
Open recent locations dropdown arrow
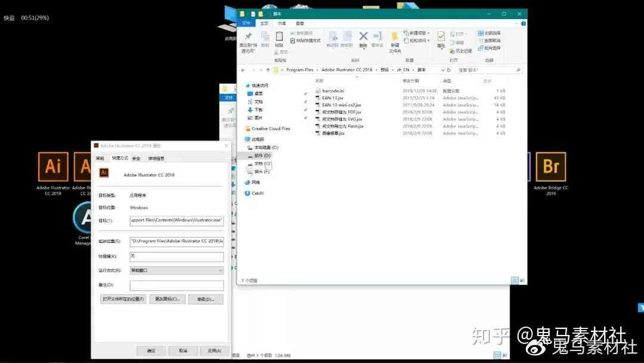point(261,70)
